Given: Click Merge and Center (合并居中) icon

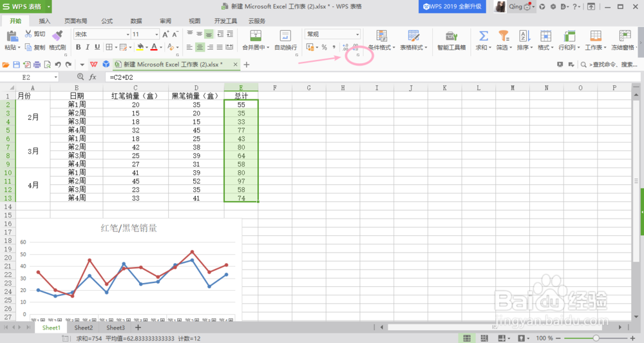Looking at the screenshot, I should point(256,35).
